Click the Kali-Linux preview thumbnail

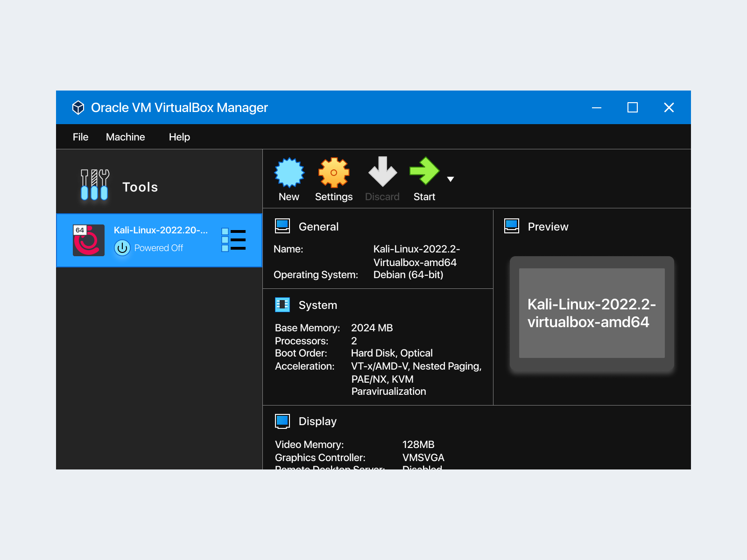click(592, 313)
